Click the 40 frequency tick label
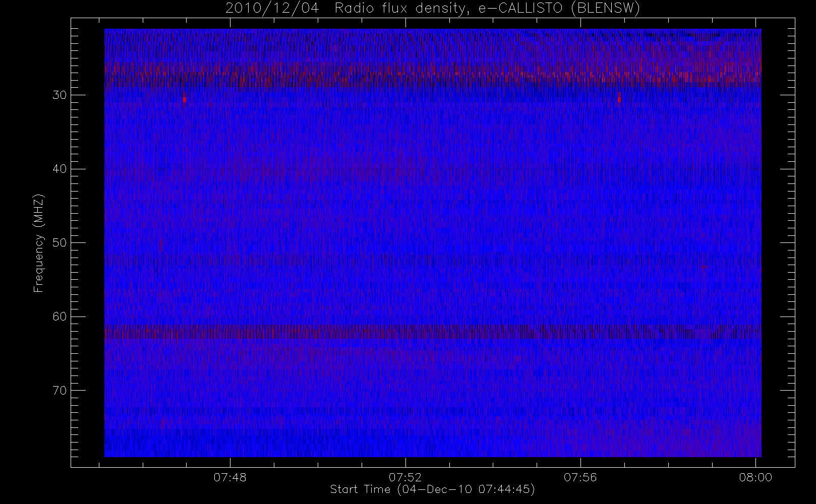816x504 pixels. point(59,169)
